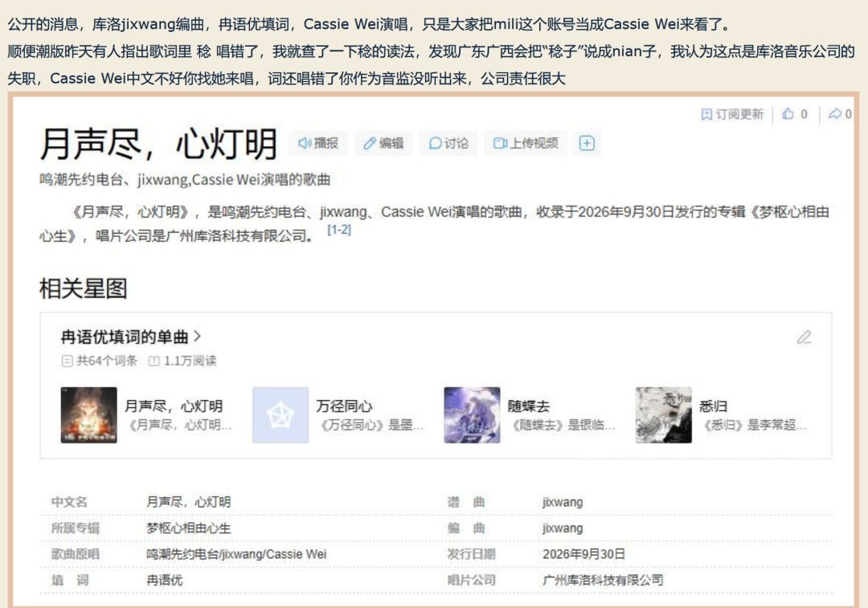
Task: Click the page title 月声尽，心灯明
Action: (x=158, y=144)
